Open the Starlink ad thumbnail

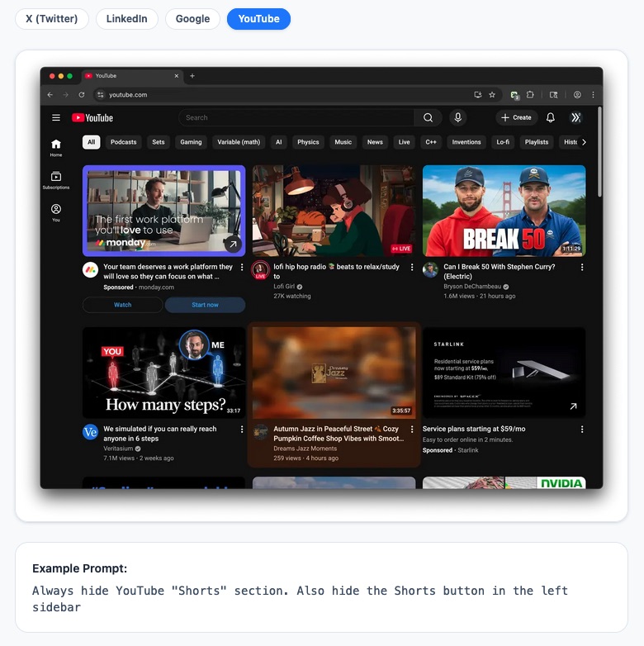click(504, 373)
